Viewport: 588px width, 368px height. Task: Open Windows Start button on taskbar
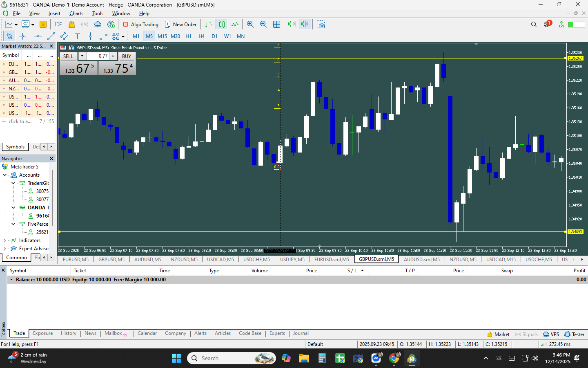point(176,359)
